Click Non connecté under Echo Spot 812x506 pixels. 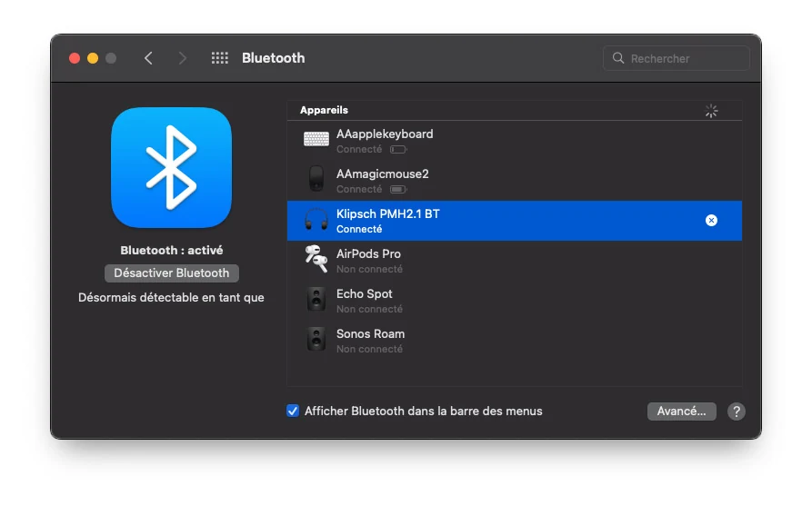coord(369,309)
